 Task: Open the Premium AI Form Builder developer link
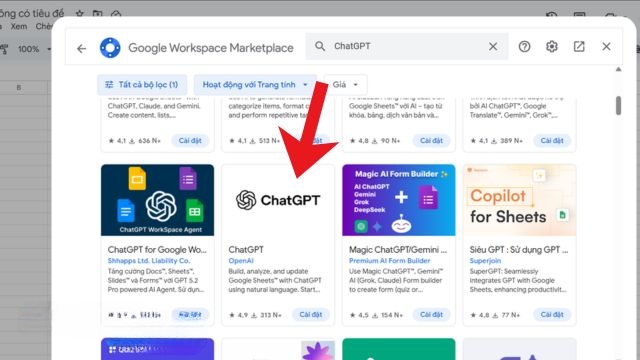pyautogui.click(x=389, y=261)
